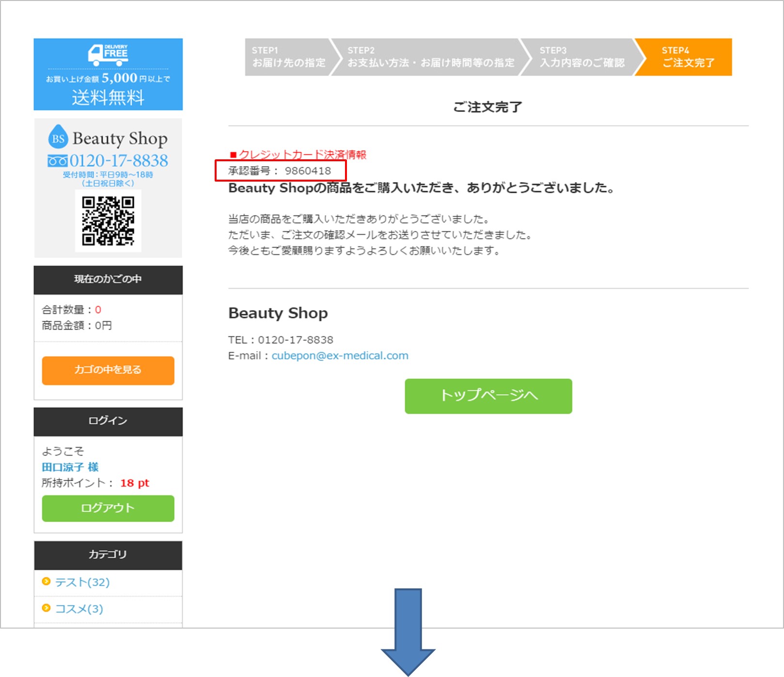
Task: Click the free-dial phone icon
Action: point(57,161)
